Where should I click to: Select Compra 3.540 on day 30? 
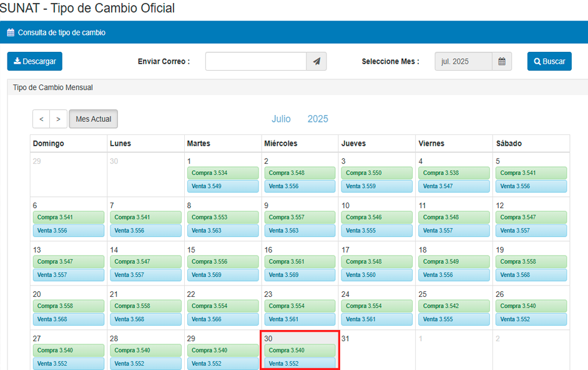tap(300, 350)
